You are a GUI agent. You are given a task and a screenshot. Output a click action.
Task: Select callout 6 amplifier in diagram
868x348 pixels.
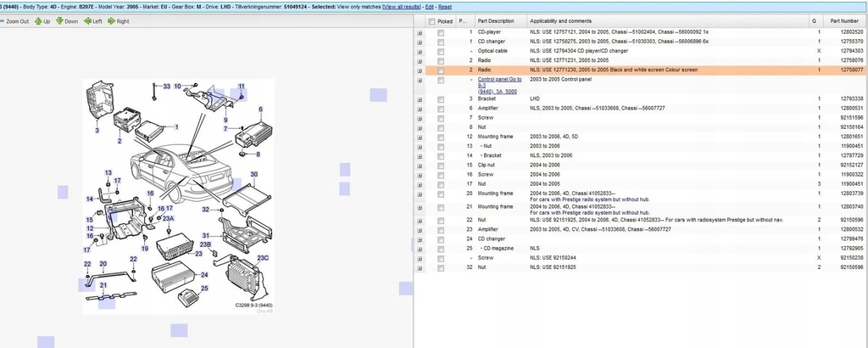260,109
